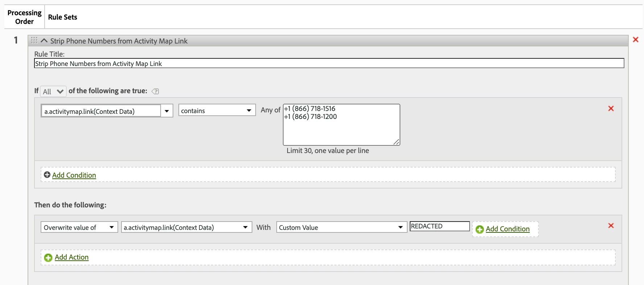This screenshot has height=285, width=644.
Task: Click the 'Any of' label
Action: tap(271, 110)
